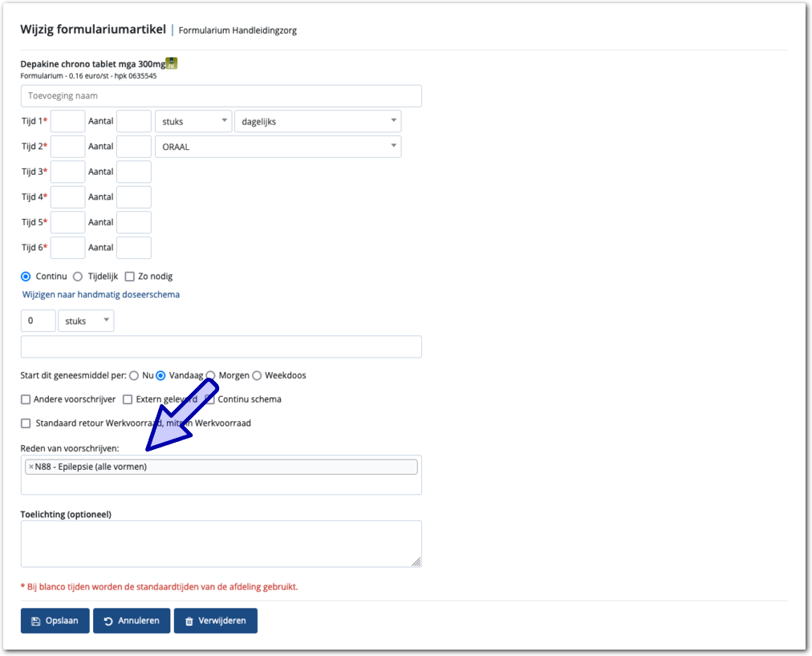This screenshot has width=812, height=656.
Task: Choose Nu as medication start
Action: pos(134,375)
